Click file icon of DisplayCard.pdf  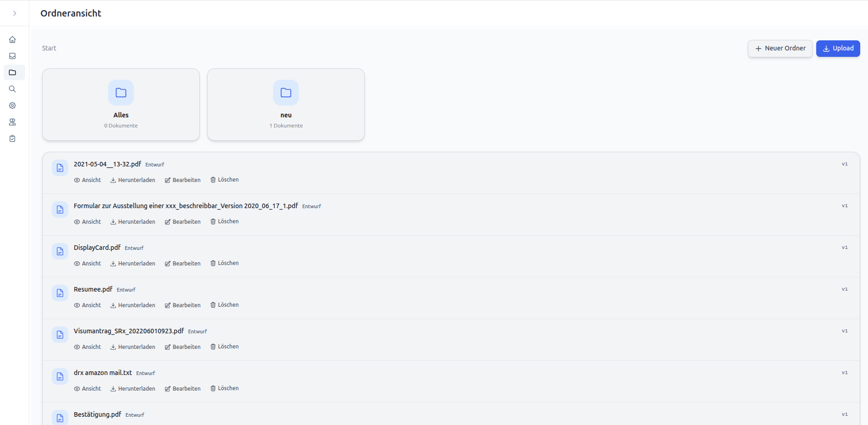click(60, 251)
